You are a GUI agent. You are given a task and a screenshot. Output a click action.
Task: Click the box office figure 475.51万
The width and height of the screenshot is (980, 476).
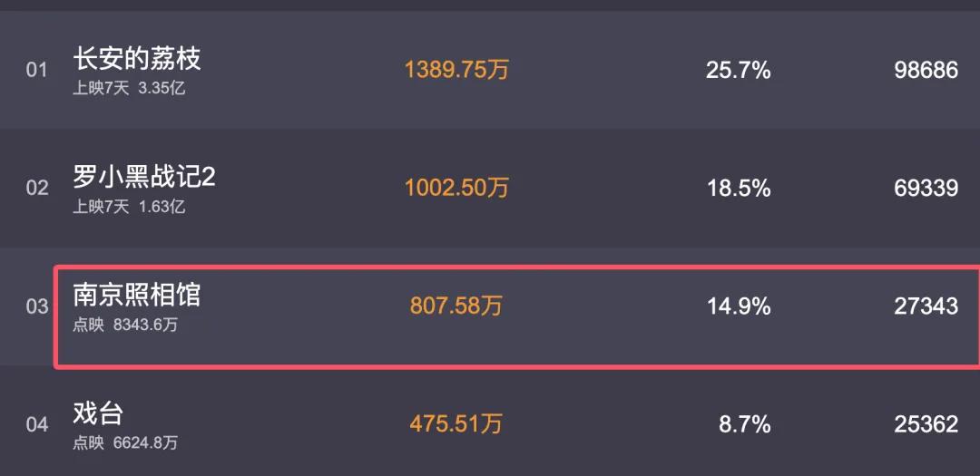(456, 423)
